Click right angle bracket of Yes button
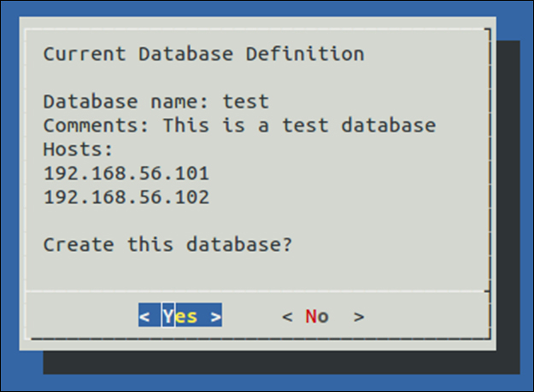 pyautogui.click(x=216, y=317)
